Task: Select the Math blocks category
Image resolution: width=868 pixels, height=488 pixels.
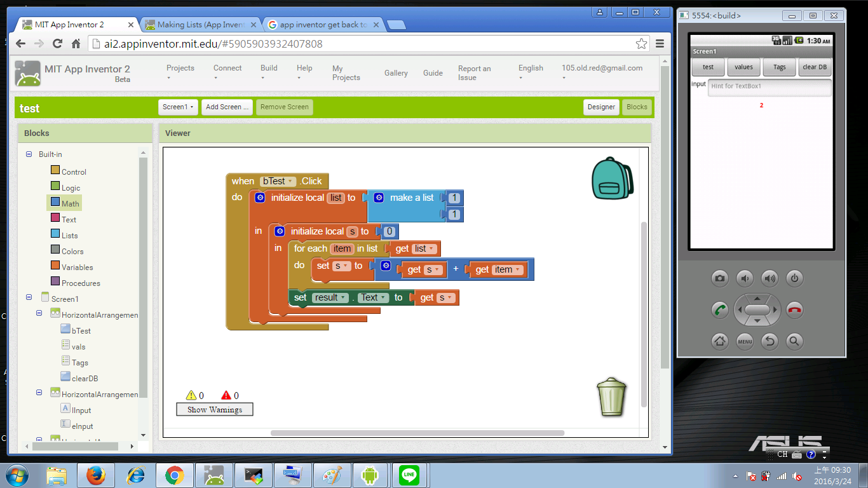Action: [70, 203]
